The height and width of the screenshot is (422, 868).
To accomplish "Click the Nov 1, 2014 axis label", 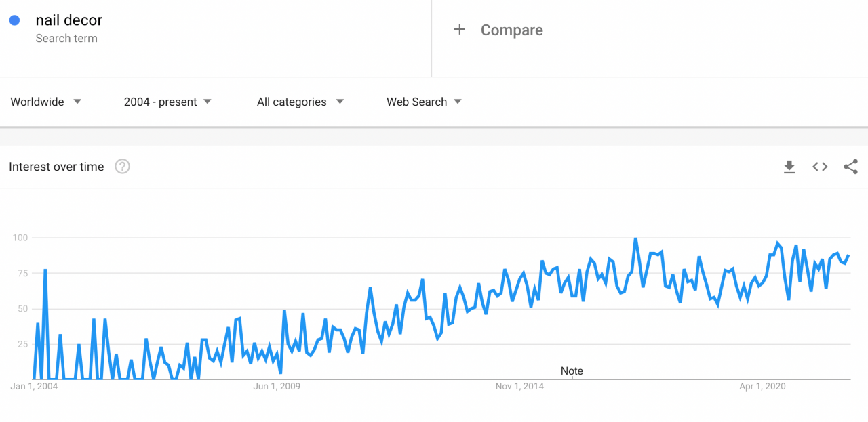I will click(x=519, y=387).
